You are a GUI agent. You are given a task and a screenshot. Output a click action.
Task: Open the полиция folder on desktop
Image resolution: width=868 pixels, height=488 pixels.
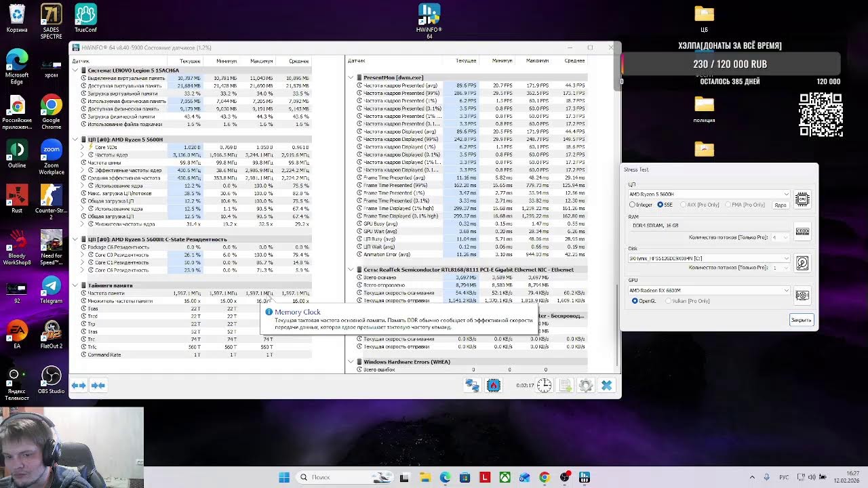(x=704, y=108)
